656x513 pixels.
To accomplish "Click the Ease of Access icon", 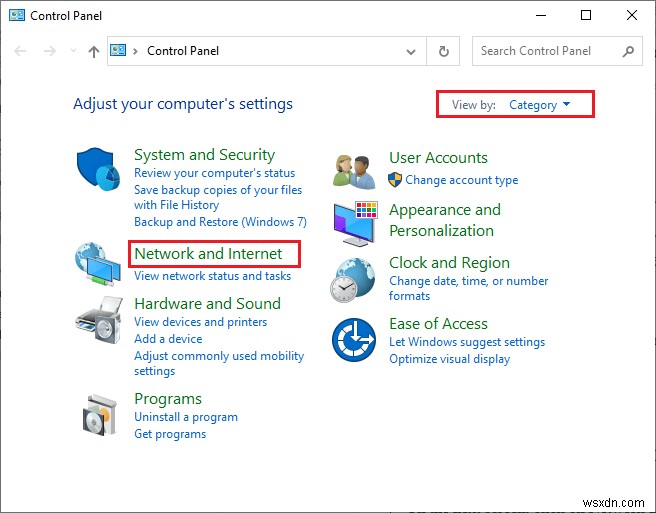I will click(x=354, y=339).
